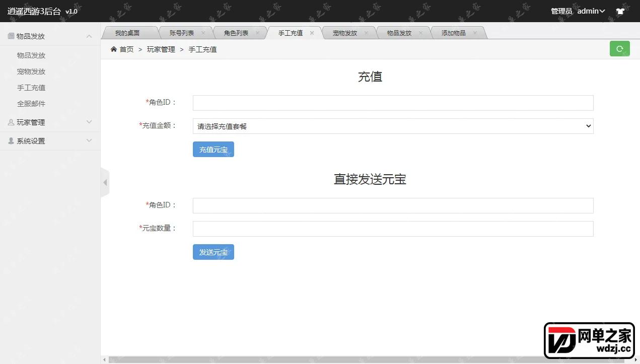Switch to the 账号列表 tab
This screenshot has width=640, height=364.
181,33
